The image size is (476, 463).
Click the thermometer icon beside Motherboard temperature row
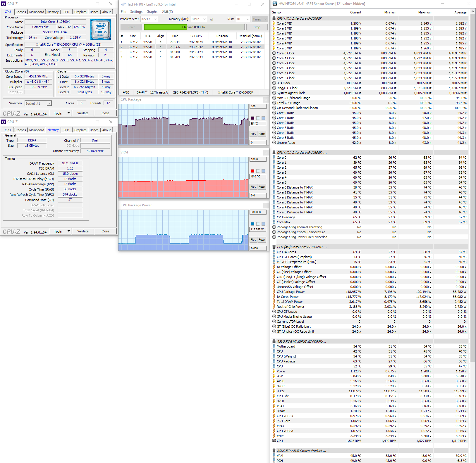pyautogui.click(x=274, y=346)
